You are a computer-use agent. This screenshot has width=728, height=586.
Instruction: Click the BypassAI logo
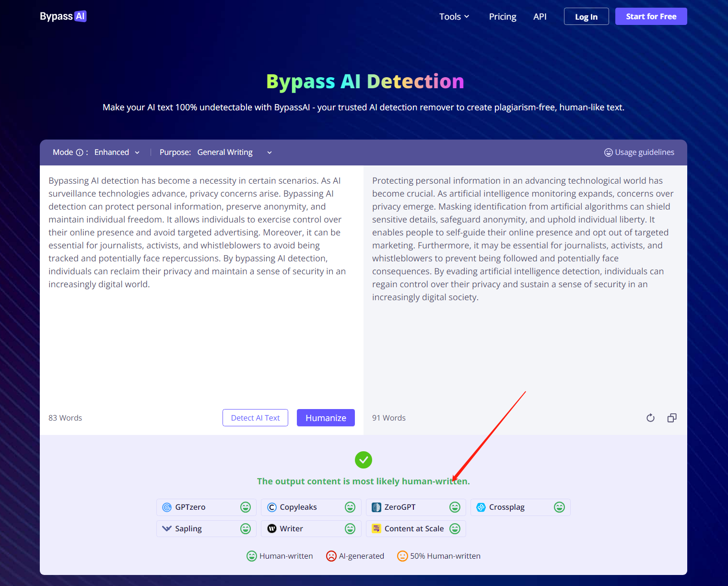pyautogui.click(x=63, y=16)
